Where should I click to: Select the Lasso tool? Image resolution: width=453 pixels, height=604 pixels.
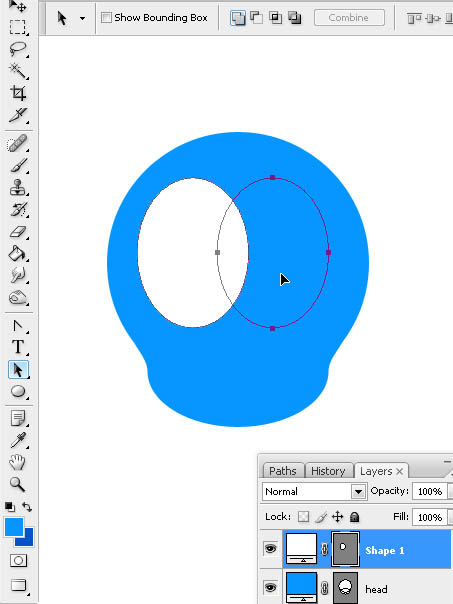coord(18,49)
